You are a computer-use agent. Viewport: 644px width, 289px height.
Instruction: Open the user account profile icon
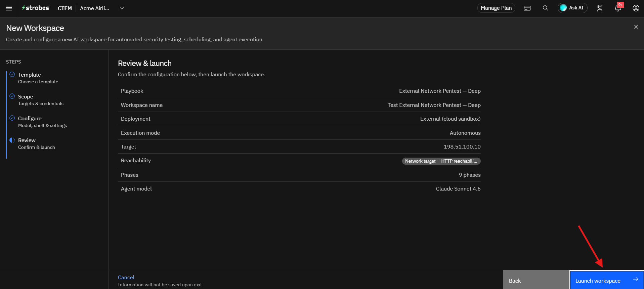click(x=636, y=8)
